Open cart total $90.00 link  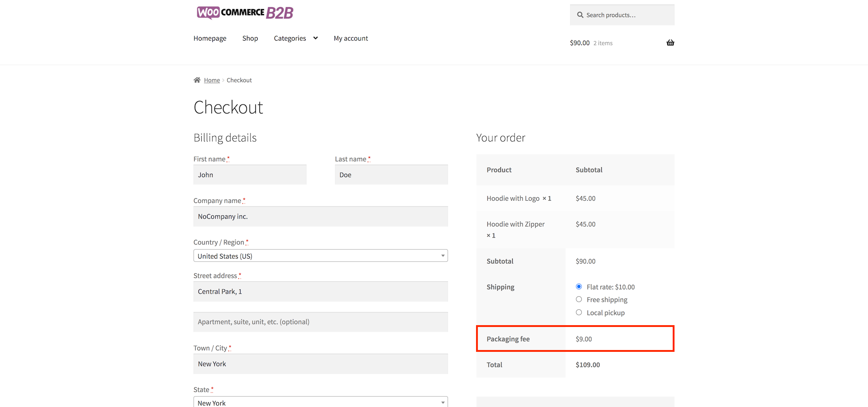point(580,43)
